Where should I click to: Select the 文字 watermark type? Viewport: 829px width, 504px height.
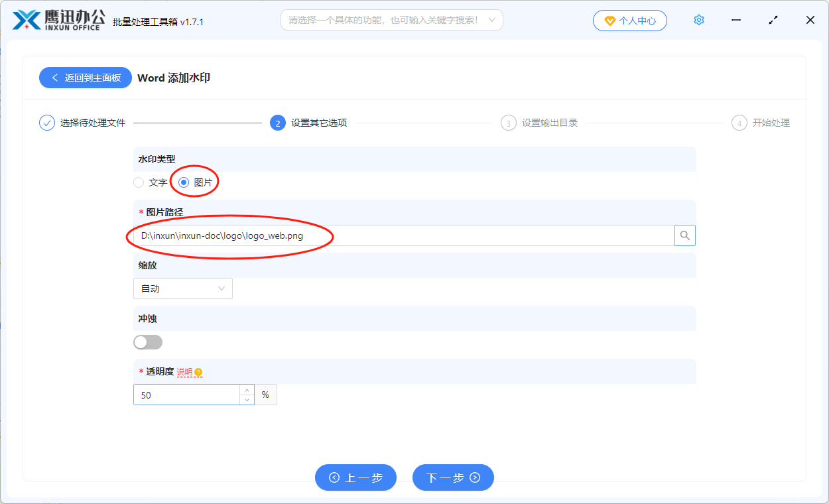151,182
